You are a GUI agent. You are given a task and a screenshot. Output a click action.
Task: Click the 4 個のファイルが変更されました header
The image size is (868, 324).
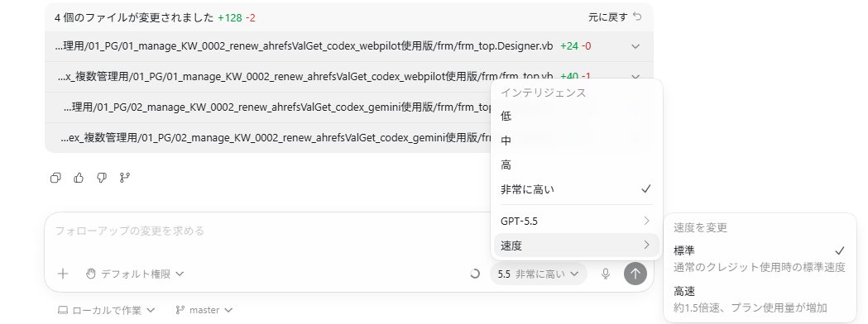coord(134,17)
